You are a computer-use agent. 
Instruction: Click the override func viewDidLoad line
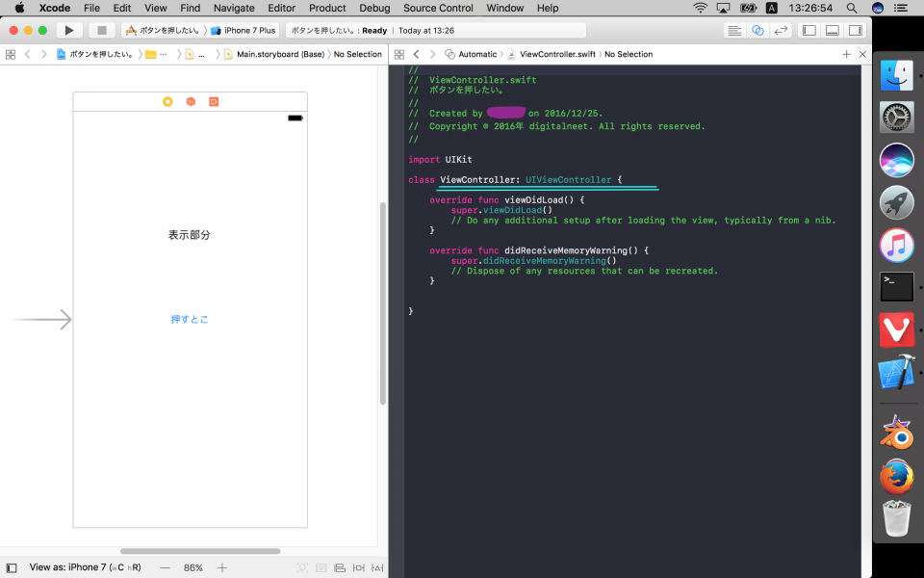[507, 200]
